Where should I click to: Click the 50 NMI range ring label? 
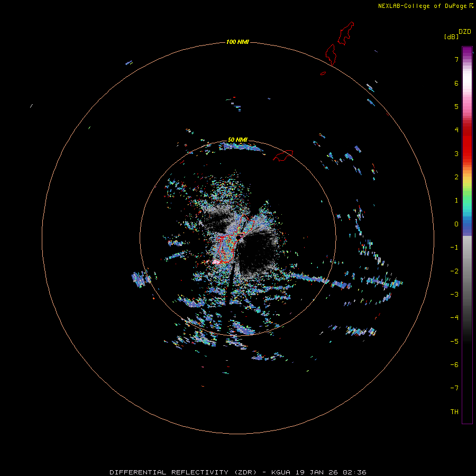click(237, 140)
